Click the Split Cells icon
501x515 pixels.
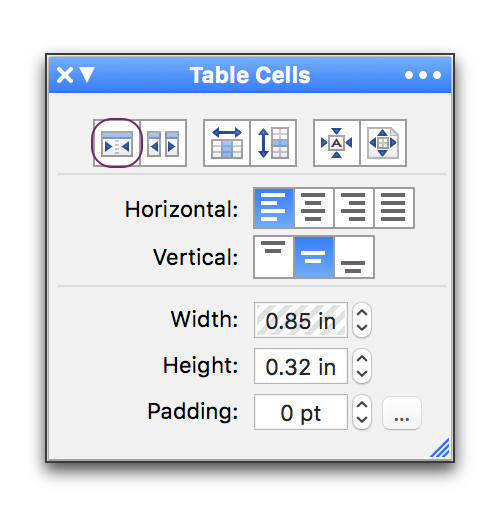[163, 143]
